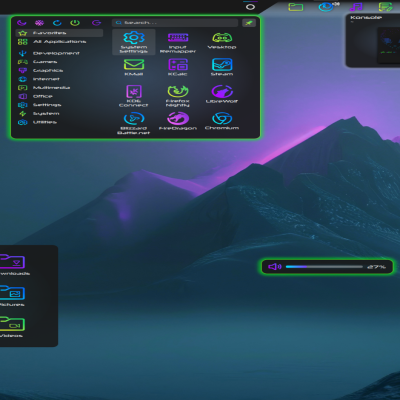Open the Videos folder on desktop
The height and width of the screenshot is (400, 400).
(12, 327)
